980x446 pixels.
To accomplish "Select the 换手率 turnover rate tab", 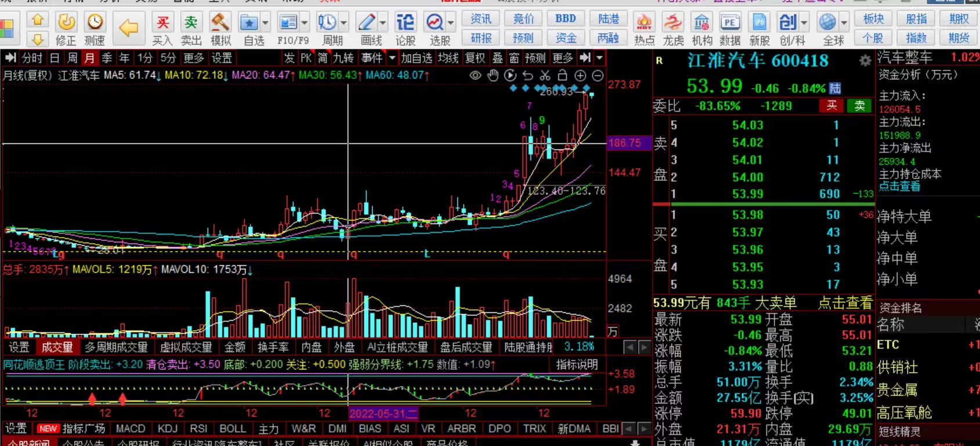I will click(x=273, y=347).
